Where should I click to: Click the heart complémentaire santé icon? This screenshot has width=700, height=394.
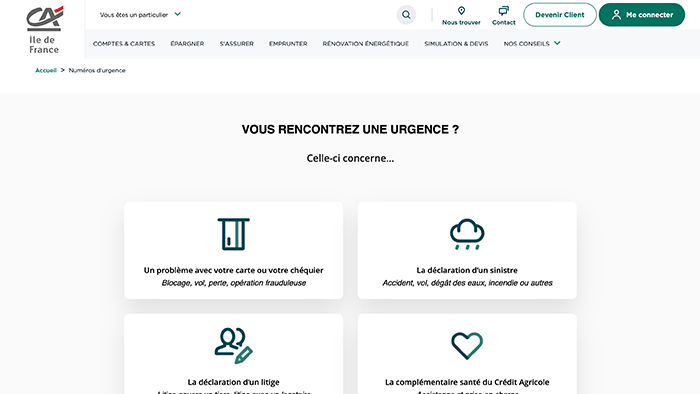[467, 346]
